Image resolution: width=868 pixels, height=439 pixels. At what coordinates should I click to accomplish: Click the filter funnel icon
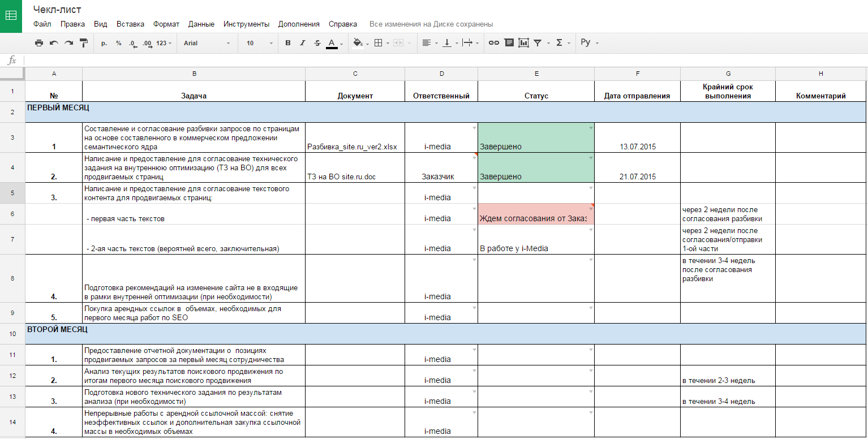[538, 43]
